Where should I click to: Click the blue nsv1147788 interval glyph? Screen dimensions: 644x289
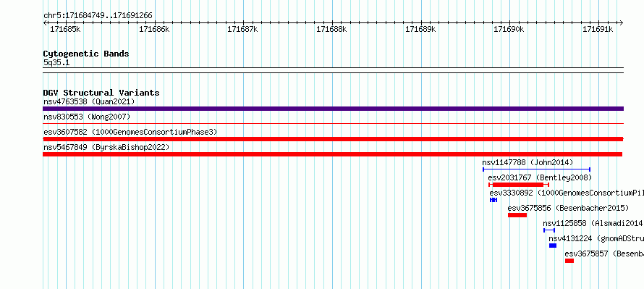click(536, 169)
